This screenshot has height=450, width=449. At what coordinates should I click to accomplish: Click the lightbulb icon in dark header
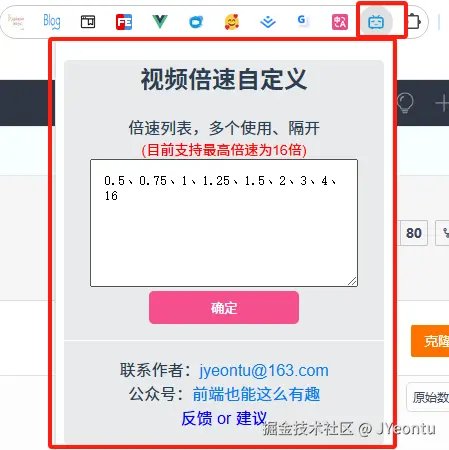coord(405,103)
